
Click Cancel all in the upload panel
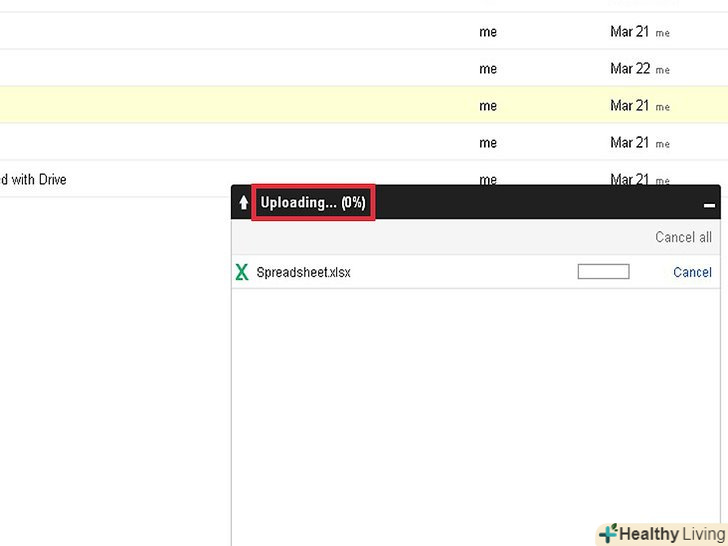pos(683,237)
